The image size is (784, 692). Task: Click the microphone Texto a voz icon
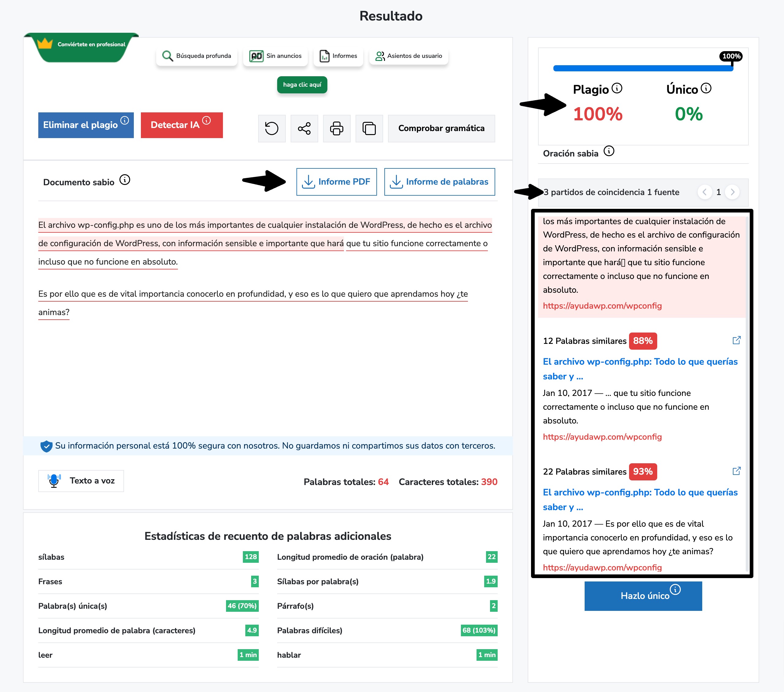coord(54,481)
